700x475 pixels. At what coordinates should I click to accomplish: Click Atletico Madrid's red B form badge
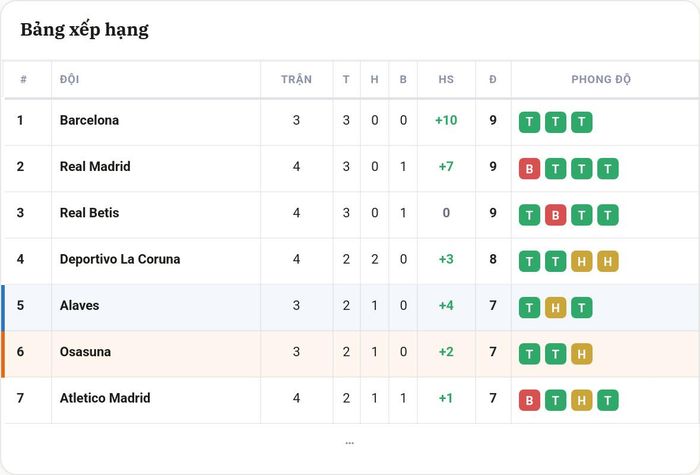click(x=529, y=400)
